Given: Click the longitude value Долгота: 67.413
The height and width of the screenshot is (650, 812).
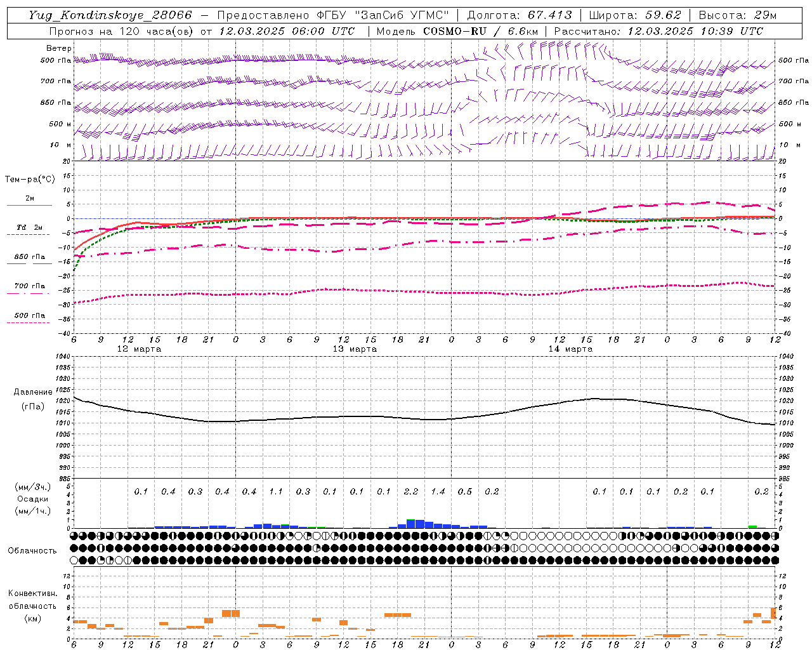Looking at the screenshot, I should (519, 15).
